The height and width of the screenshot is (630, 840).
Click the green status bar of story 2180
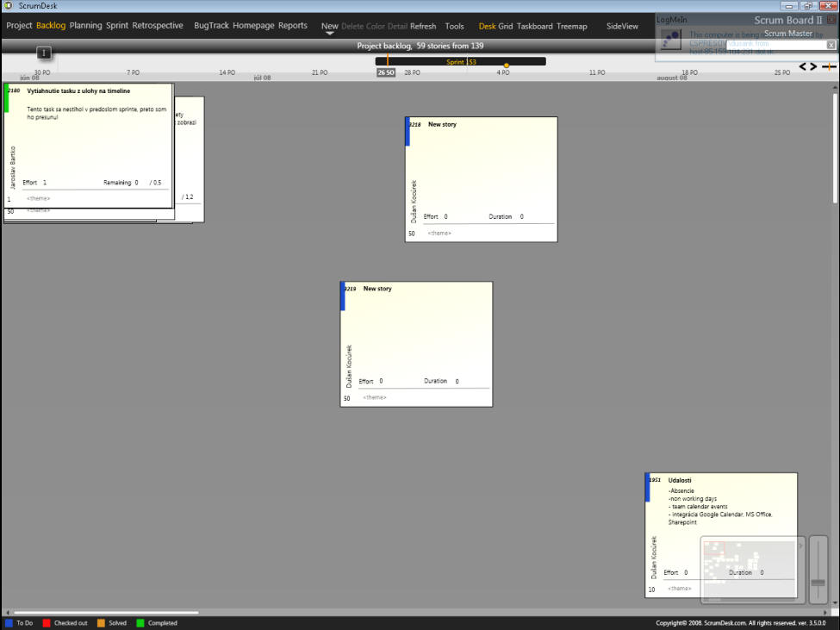[6, 98]
